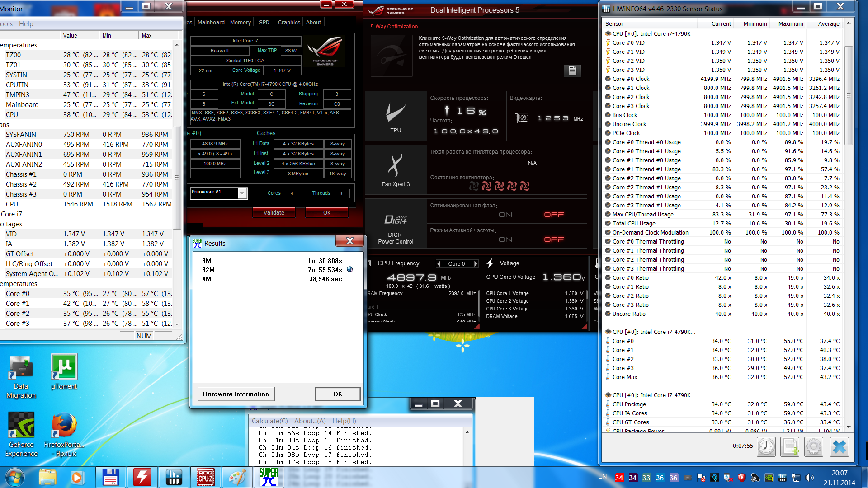Click the 5-Way Optimization report icon
868x488 pixels.
click(572, 70)
